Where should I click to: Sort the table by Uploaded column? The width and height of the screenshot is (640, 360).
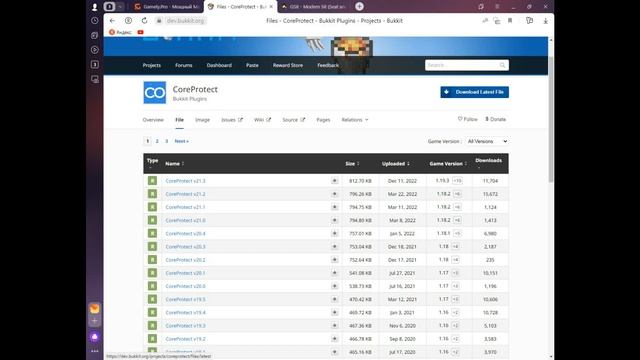point(396,164)
